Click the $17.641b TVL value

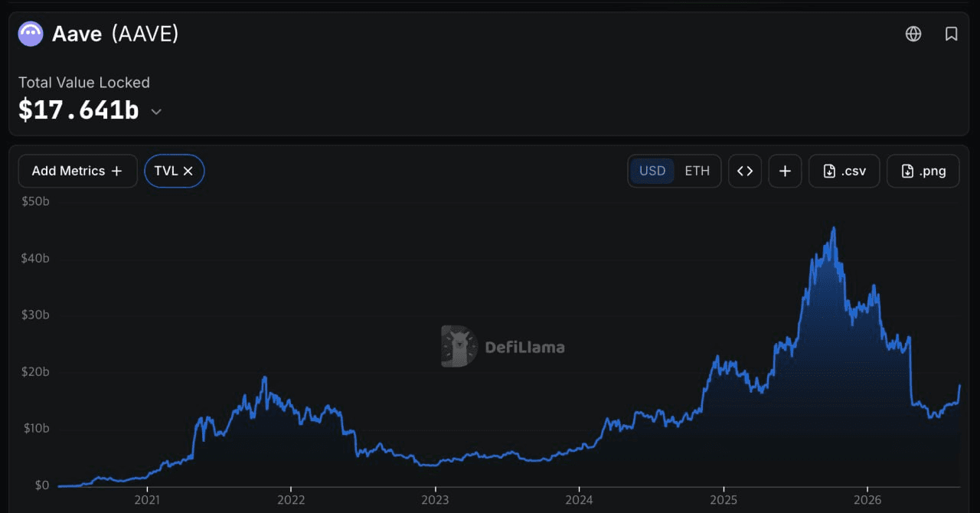click(79, 110)
